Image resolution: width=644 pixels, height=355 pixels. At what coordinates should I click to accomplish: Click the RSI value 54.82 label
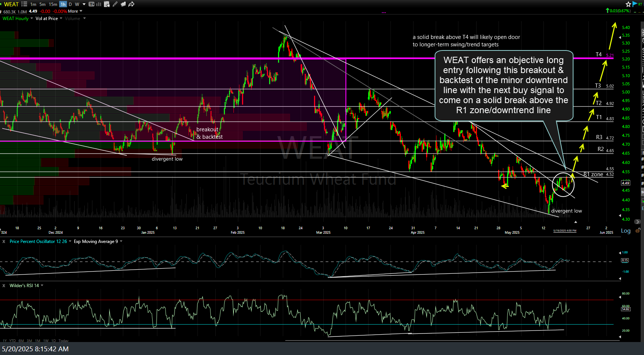point(625,309)
